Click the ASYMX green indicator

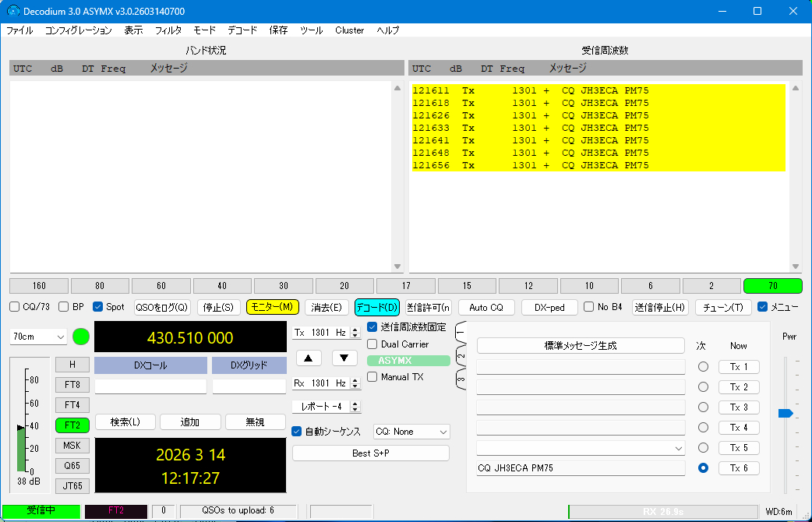click(x=408, y=361)
